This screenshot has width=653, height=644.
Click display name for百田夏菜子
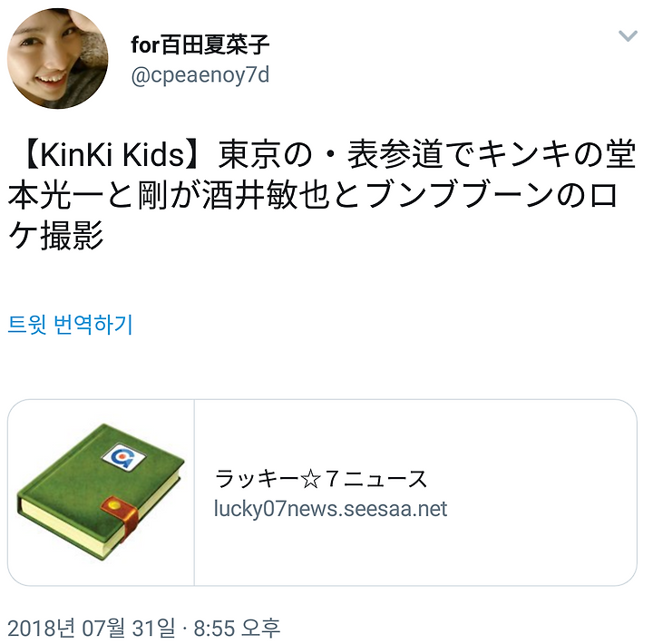[200, 44]
